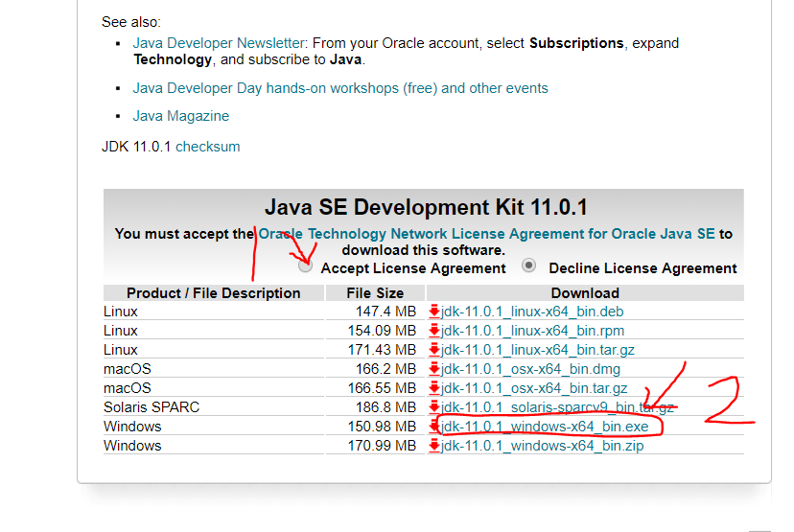Click the '166.55 MB' file size cell
Screen dimensions: 794x532
click(375, 388)
